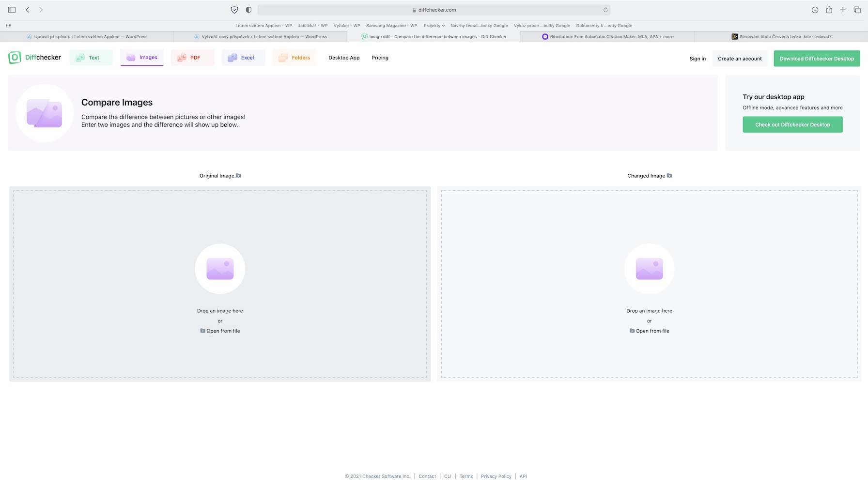Viewport: 868px width, 488px height.
Task: Click Create an account button
Action: [740, 59]
